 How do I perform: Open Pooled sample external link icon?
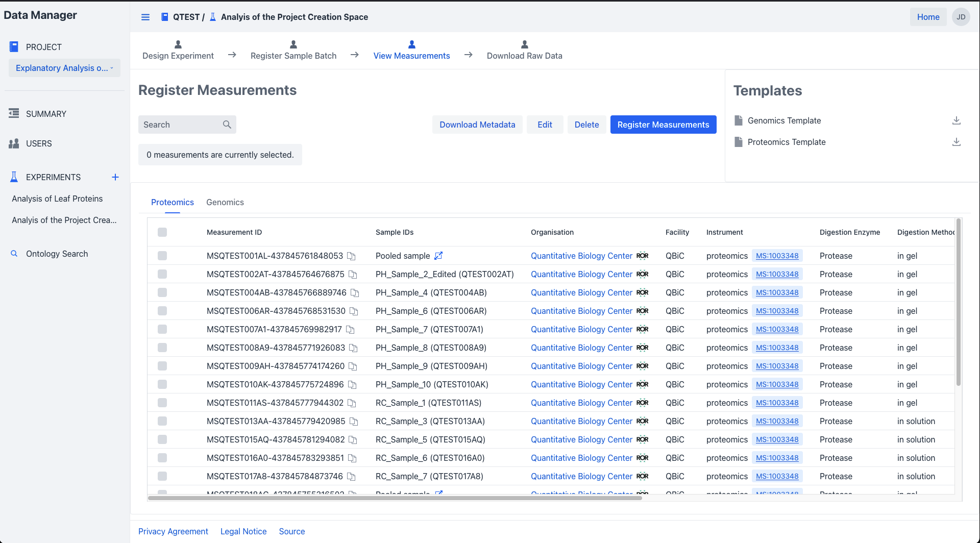tap(438, 256)
